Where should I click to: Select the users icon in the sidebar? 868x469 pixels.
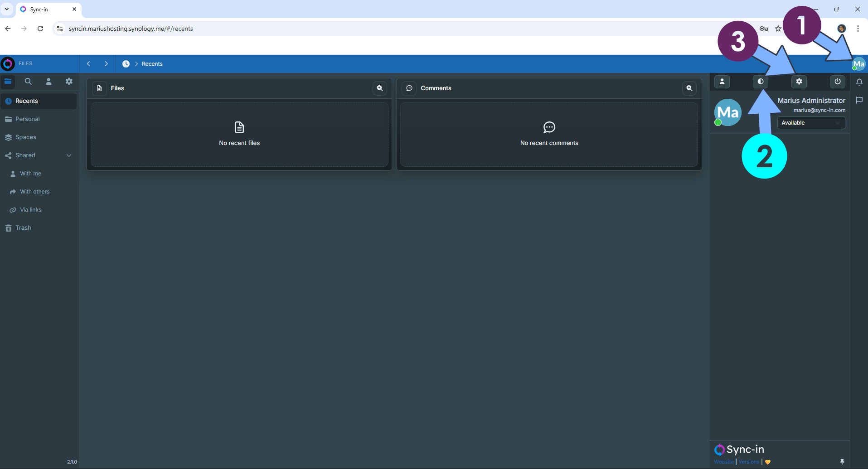pyautogui.click(x=48, y=82)
